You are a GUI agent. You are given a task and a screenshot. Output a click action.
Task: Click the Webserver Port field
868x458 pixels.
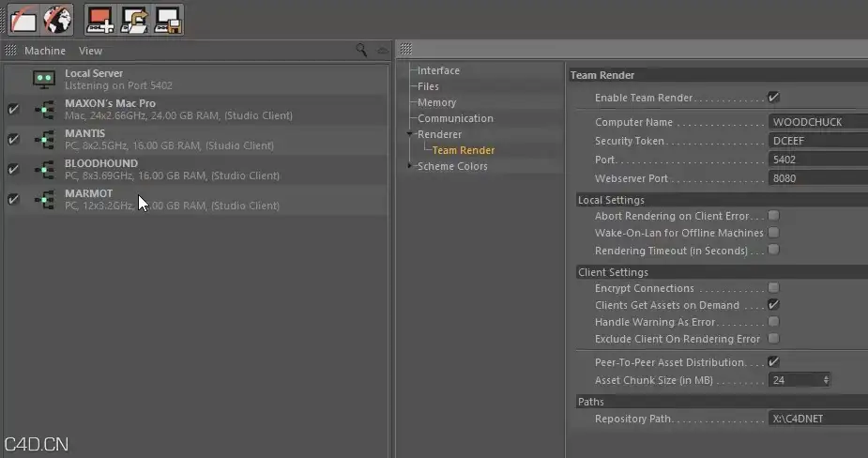[818, 178]
